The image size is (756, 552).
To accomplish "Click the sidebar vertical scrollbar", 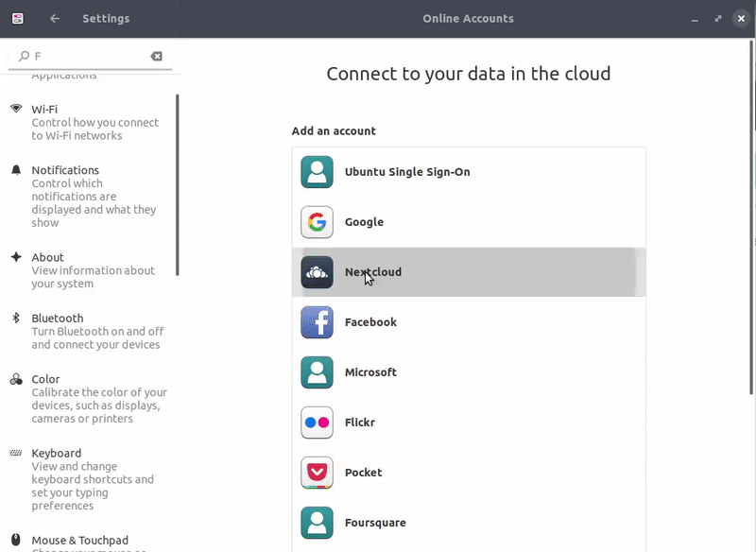I will (x=177, y=184).
